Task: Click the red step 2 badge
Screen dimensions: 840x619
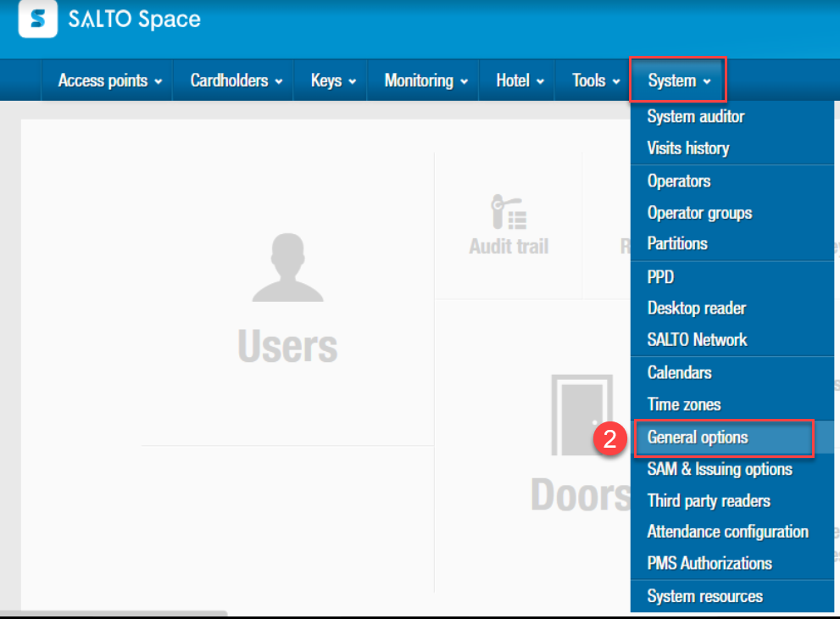Action: pos(610,440)
